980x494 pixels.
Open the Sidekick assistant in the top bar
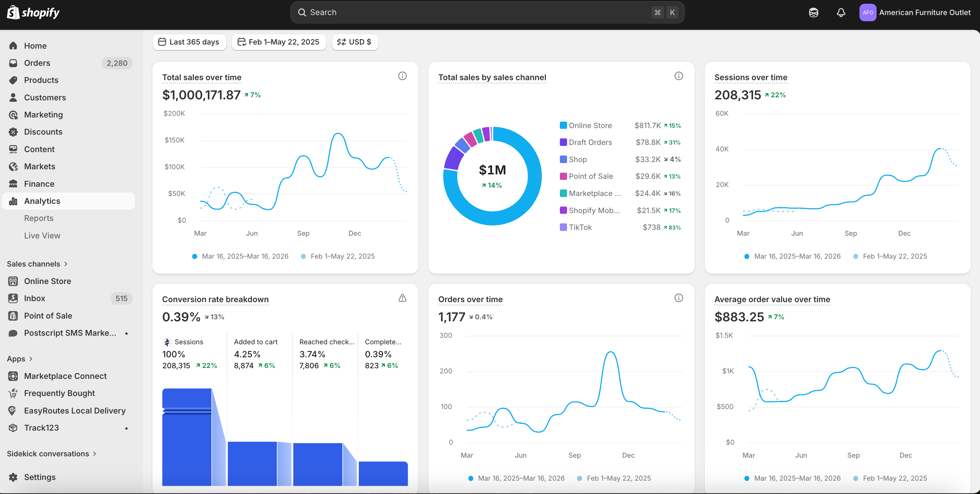pyautogui.click(x=814, y=12)
